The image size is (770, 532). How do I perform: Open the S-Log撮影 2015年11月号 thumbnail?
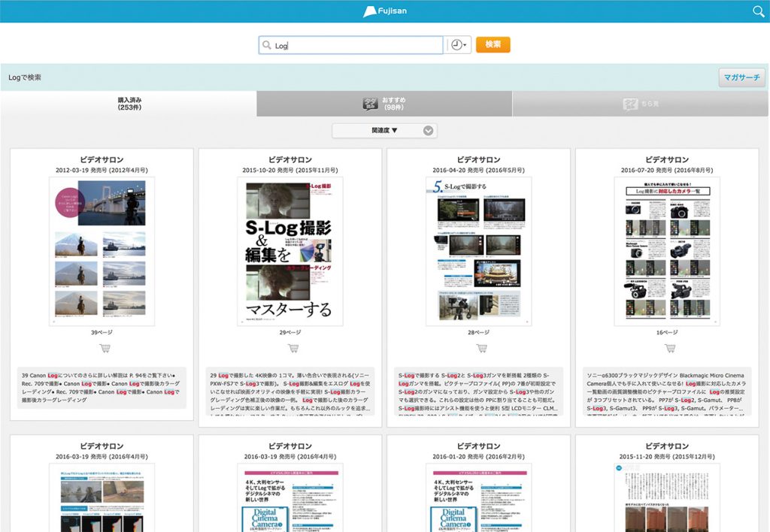[x=290, y=251]
